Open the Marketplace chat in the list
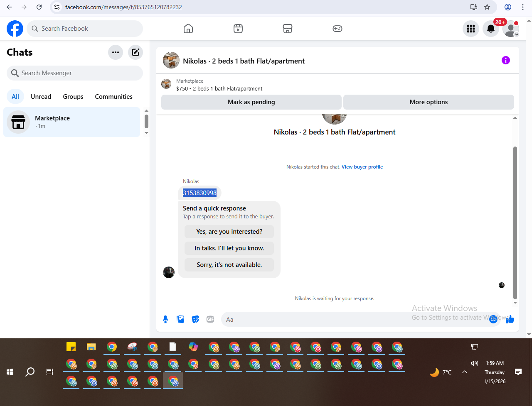 point(71,122)
